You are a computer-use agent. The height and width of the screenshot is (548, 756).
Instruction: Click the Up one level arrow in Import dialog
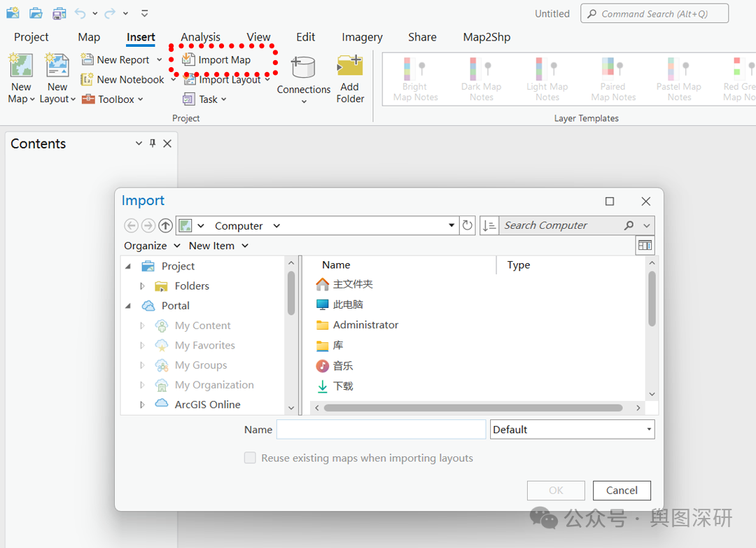165,225
